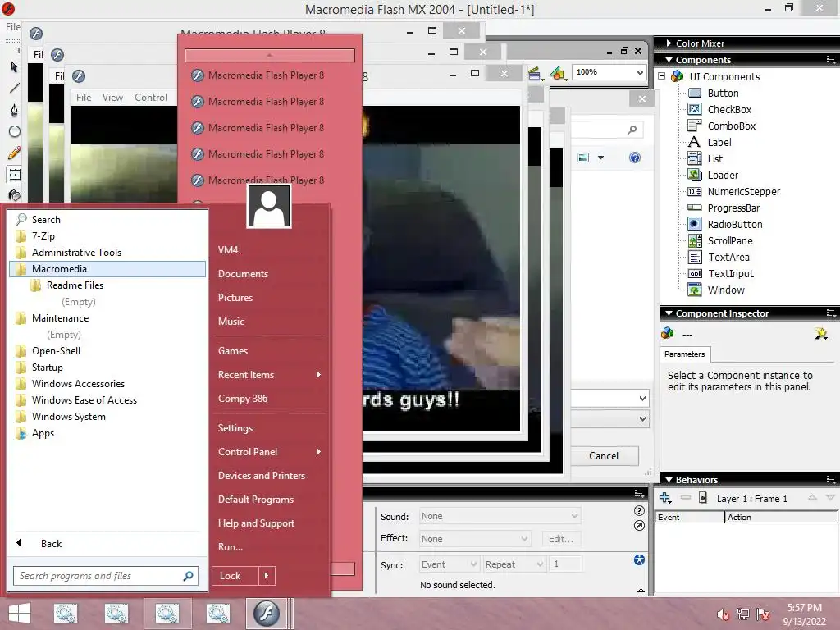The height and width of the screenshot is (630, 840).
Task: Collapse the Components panel
Action: click(669, 60)
